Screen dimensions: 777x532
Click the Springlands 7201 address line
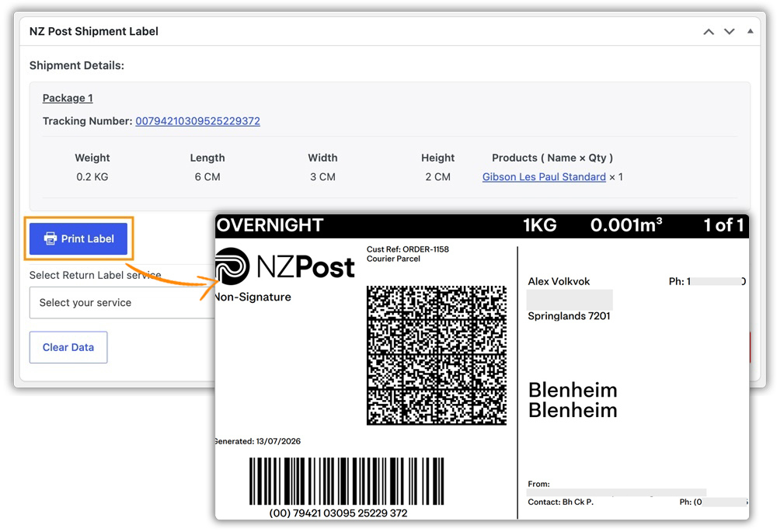click(569, 316)
